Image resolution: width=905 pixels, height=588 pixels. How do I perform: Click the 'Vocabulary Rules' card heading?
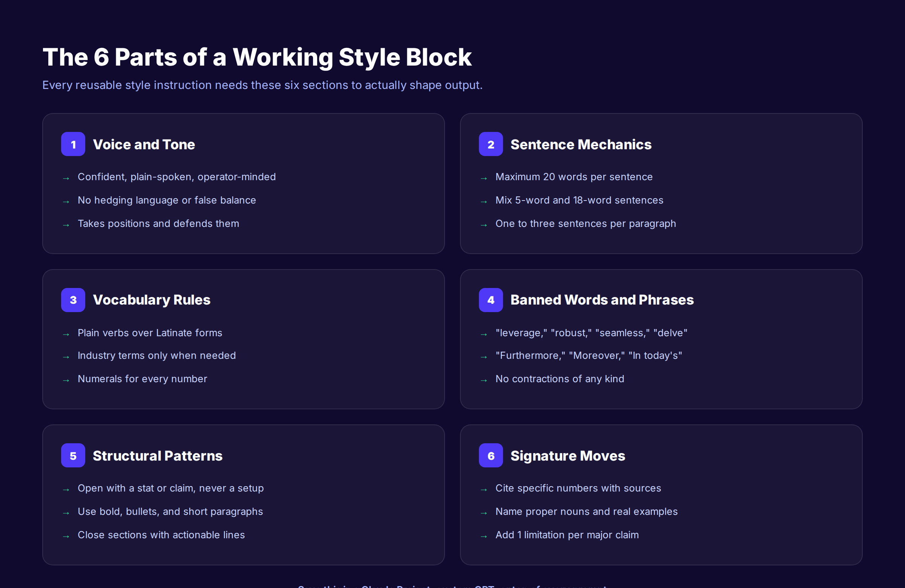[x=151, y=300]
